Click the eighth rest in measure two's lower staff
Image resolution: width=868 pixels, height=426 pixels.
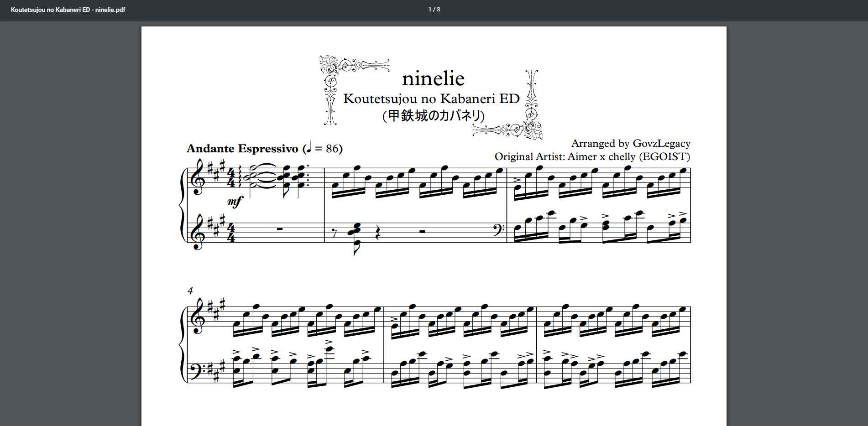click(x=335, y=234)
